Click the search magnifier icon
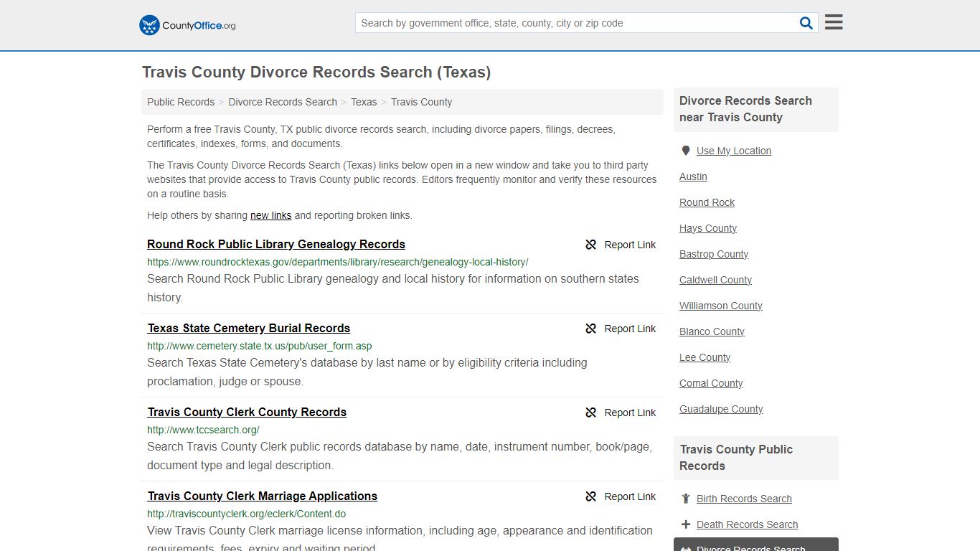The width and height of the screenshot is (980, 551). pyautogui.click(x=806, y=23)
